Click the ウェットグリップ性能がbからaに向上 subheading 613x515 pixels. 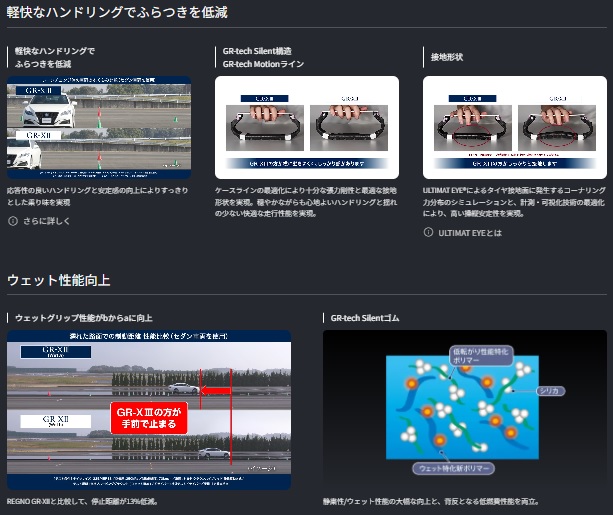coord(84,318)
